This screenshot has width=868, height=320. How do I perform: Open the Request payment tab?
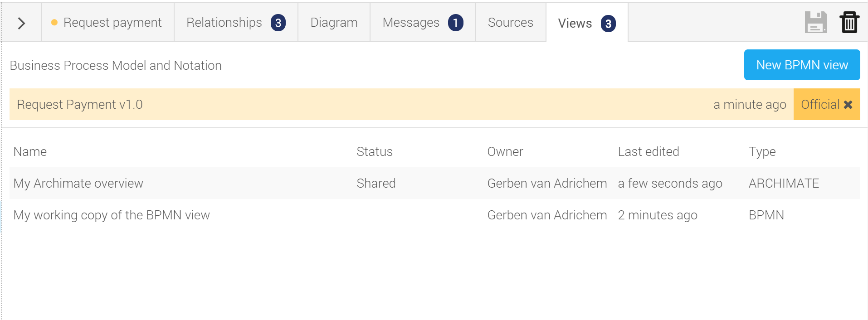(x=108, y=22)
